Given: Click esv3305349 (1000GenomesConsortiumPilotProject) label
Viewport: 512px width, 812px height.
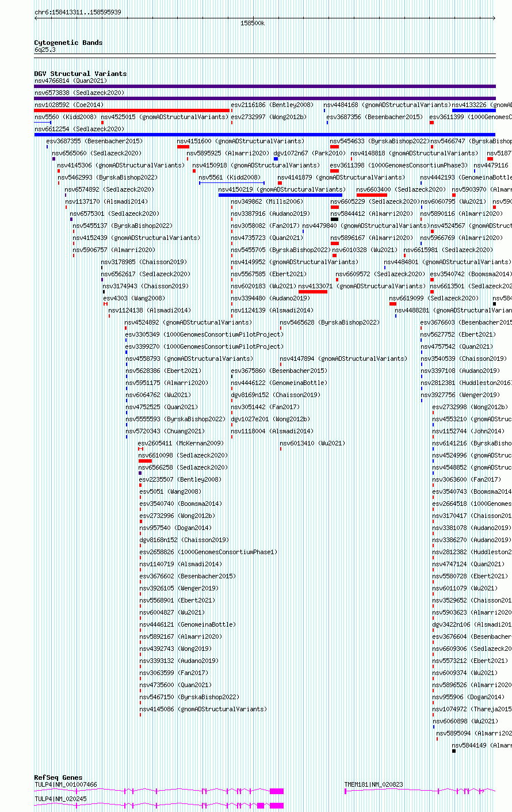Looking at the screenshot, I should tap(205, 334).
